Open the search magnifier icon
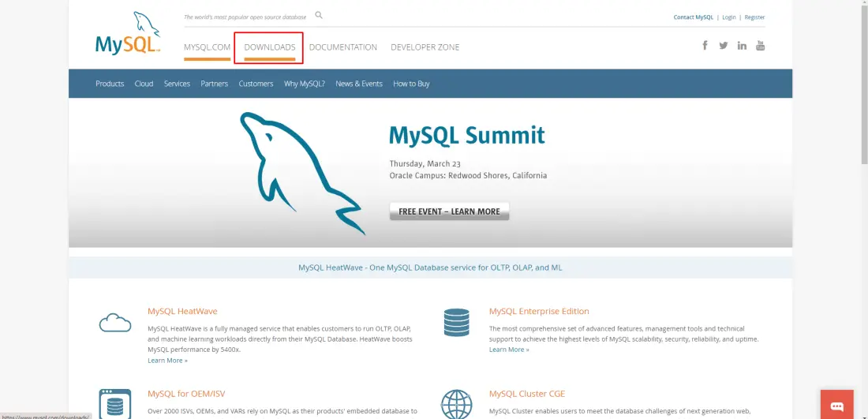Screen dimensions: 868x419 (319, 16)
